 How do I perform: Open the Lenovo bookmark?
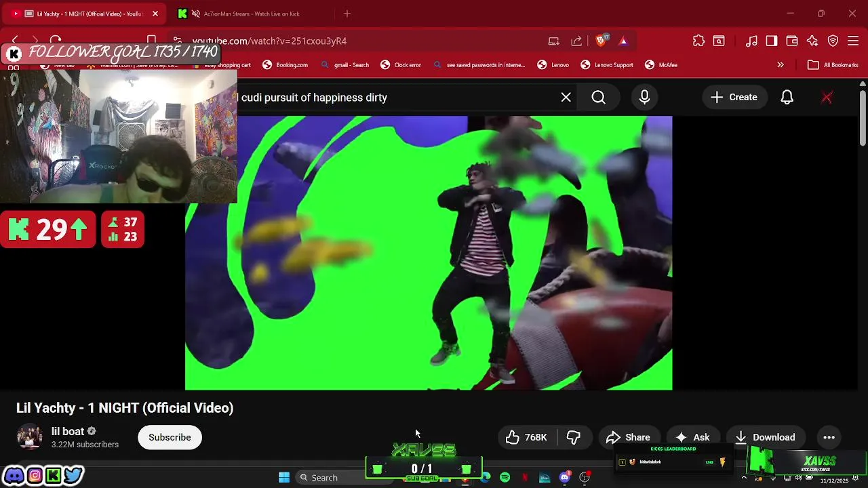click(553, 65)
